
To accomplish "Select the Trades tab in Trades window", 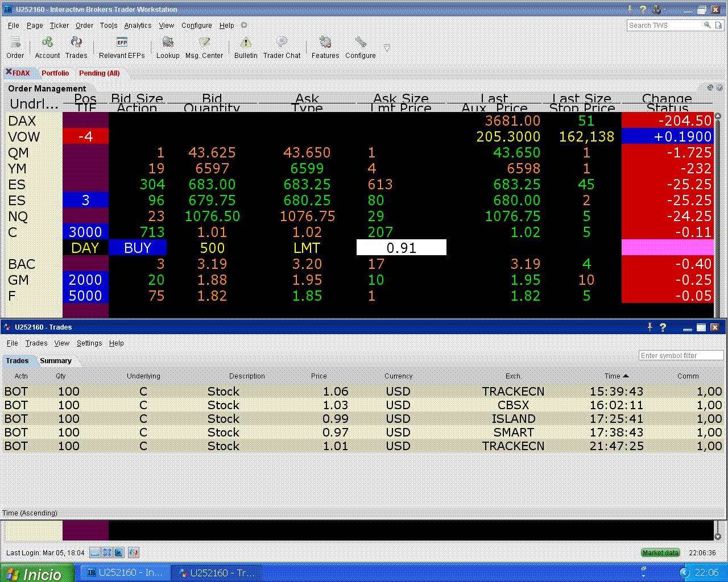I will (17, 360).
